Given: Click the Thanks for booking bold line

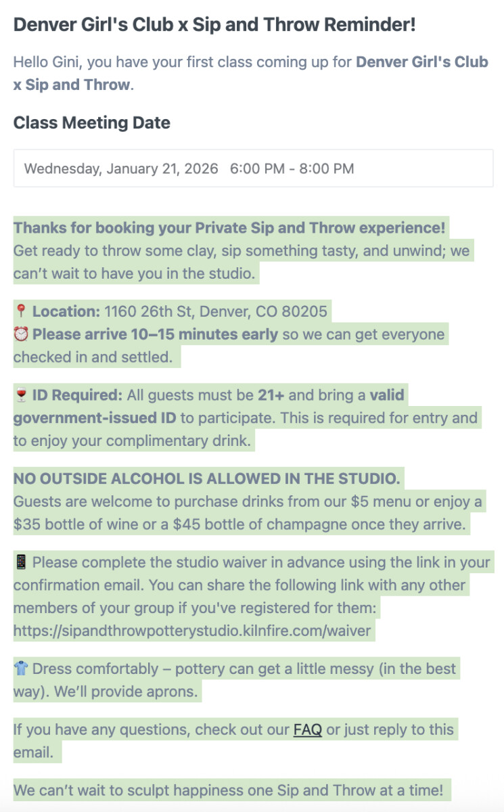Looking at the screenshot, I should click(229, 227).
